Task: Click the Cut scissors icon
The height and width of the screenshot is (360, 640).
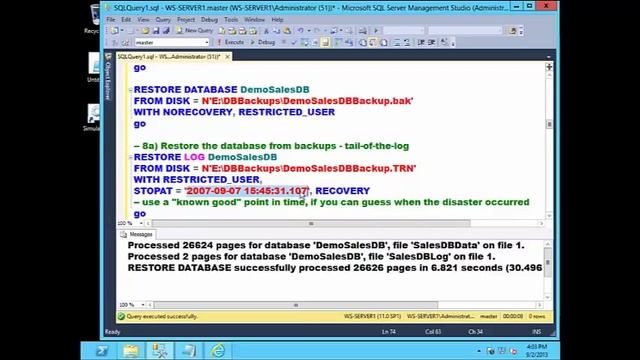Action: point(266,31)
